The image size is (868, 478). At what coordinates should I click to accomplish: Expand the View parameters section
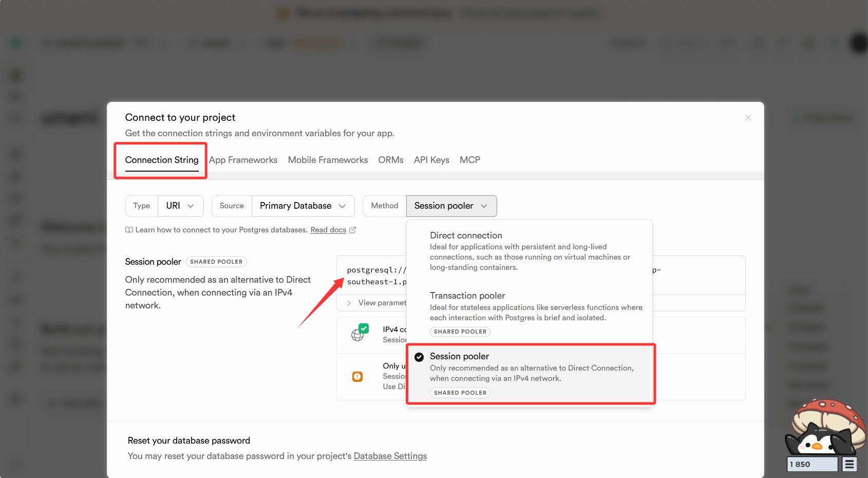tap(376, 303)
